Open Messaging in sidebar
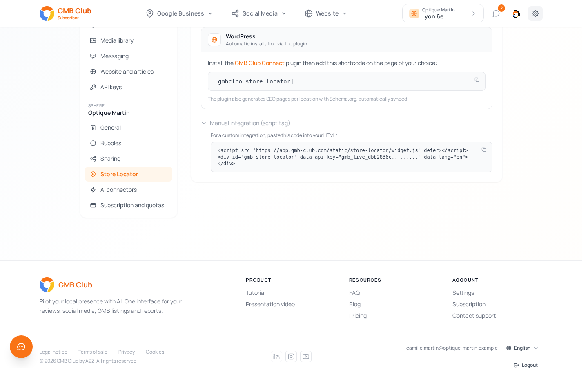 [129, 56]
